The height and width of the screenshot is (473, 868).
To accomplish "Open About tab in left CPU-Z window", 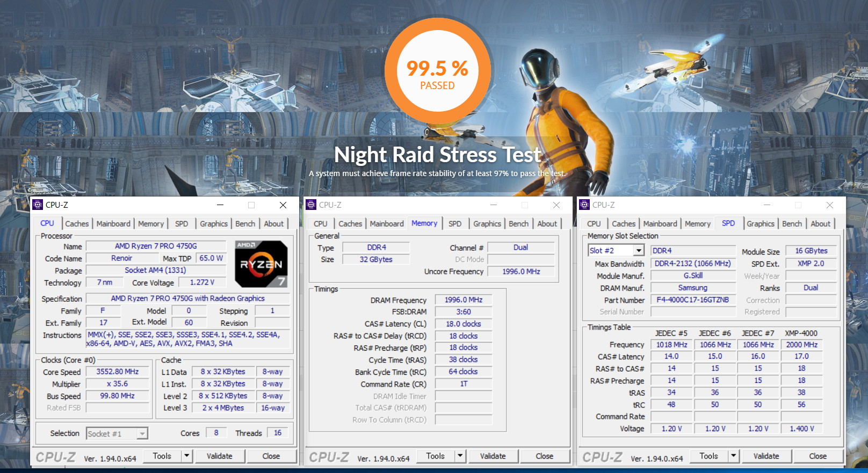I will [x=274, y=224].
